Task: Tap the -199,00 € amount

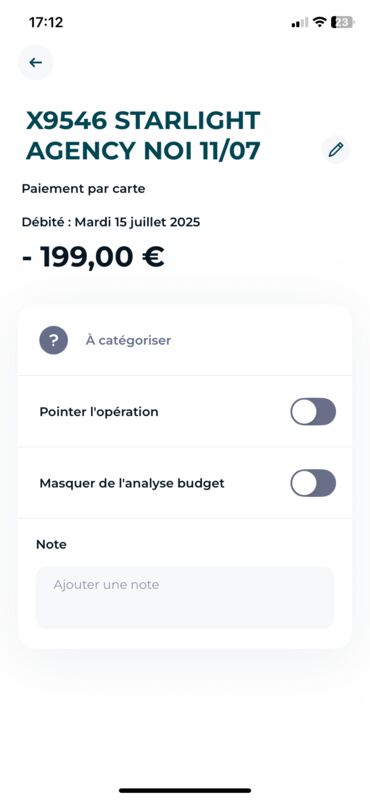Action: (93, 257)
